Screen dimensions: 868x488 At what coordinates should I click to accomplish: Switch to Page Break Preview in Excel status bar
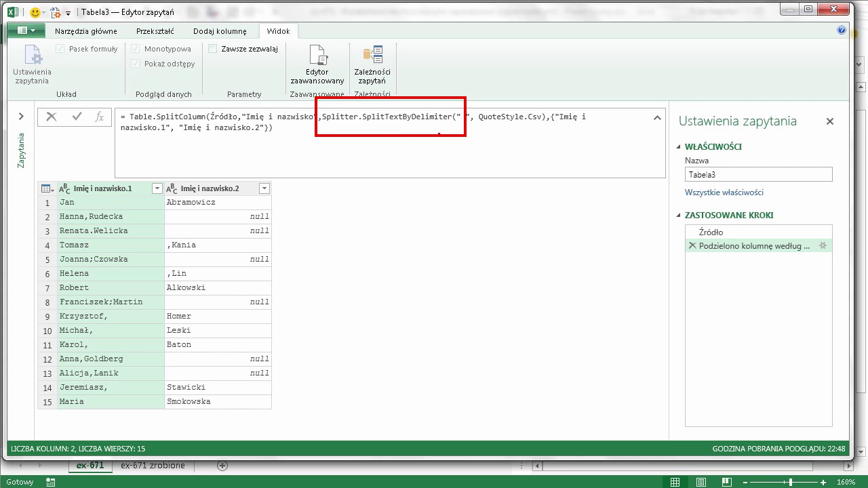727,482
